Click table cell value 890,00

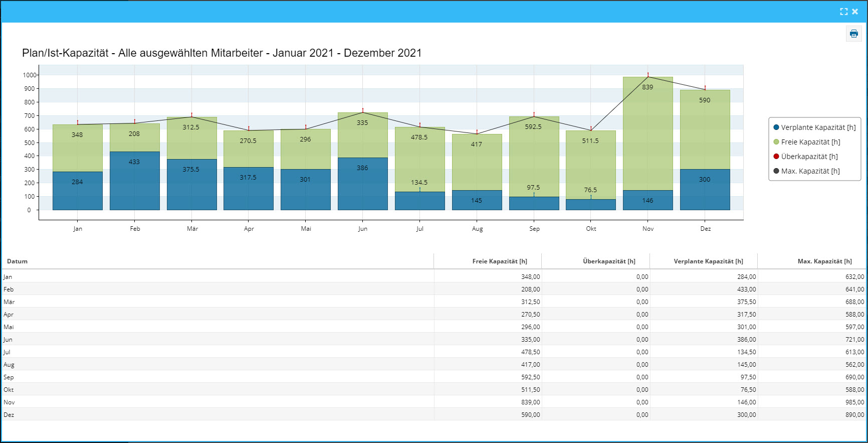click(x=854, y=415)
